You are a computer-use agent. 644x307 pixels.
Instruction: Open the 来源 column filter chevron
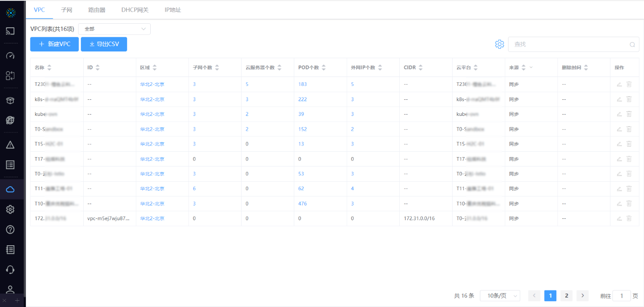tap(531, 68)
